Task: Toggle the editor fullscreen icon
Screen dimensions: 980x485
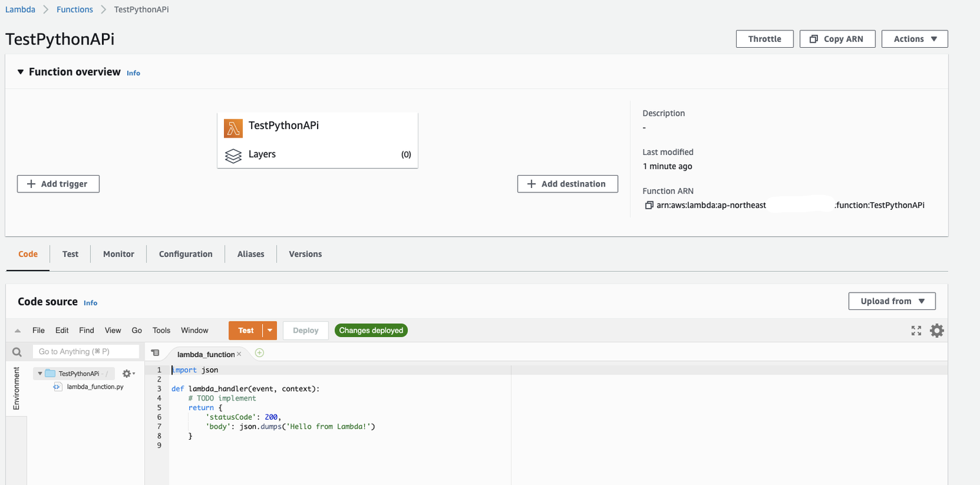Action: coord(916,331)
